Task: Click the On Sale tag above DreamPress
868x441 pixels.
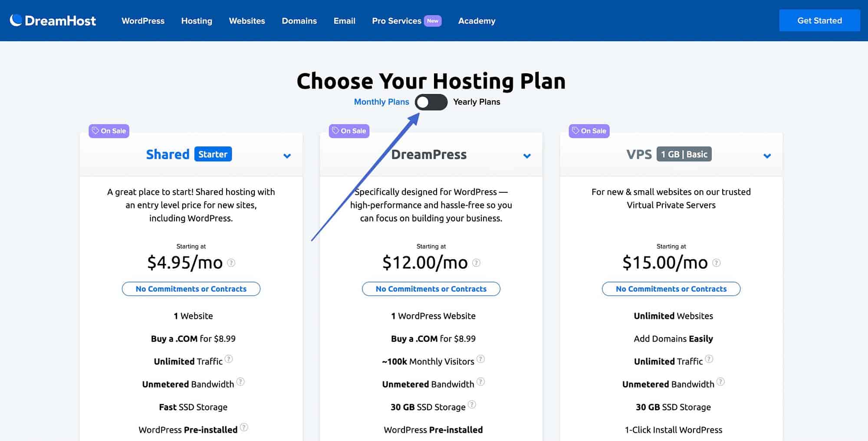Action: pos(349,131)
